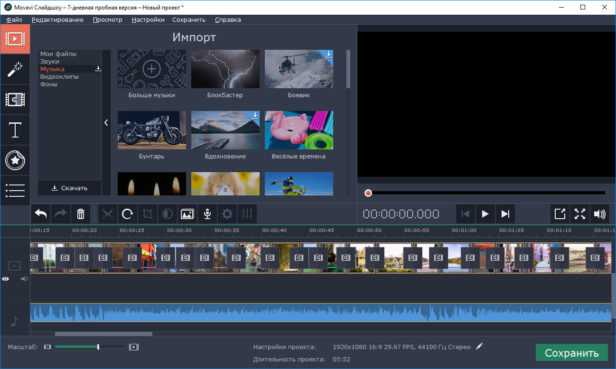Screen dimensions: 616x369
Task: Click the Undo arrow in toolbar
Action: pos(41,214)
